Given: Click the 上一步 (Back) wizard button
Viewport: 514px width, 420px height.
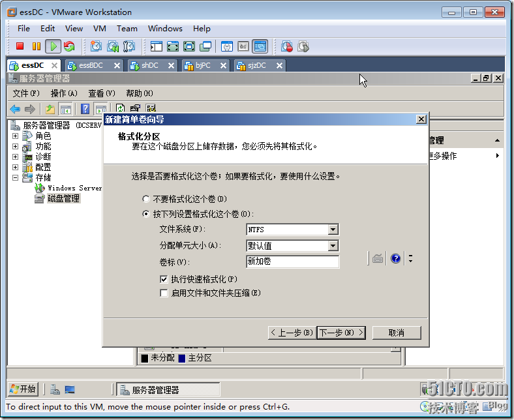Looking at the screenshot, I should coord(292,333).
